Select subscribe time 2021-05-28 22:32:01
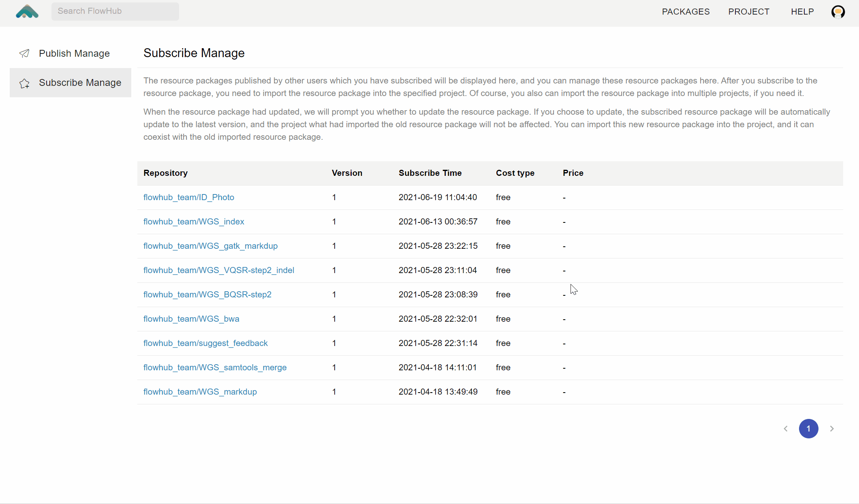The height and width of the screenshot is (504, 859). click(438, 319)
